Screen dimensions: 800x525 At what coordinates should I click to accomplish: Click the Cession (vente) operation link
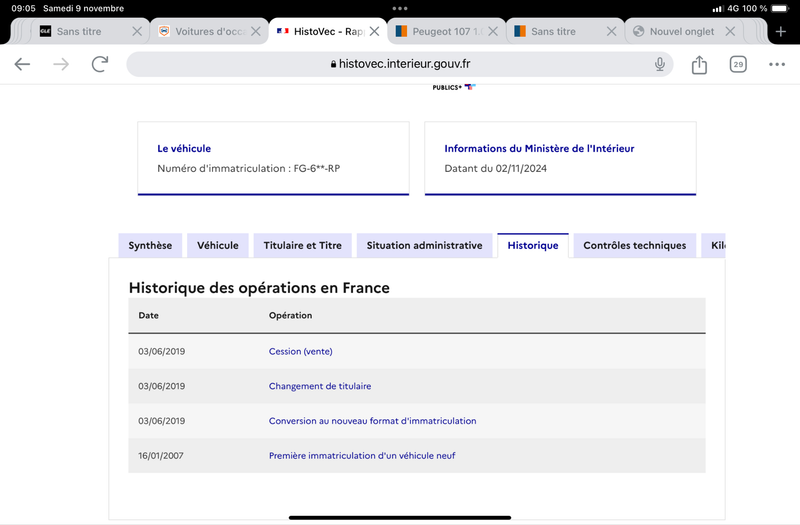[x=301, y=352]
